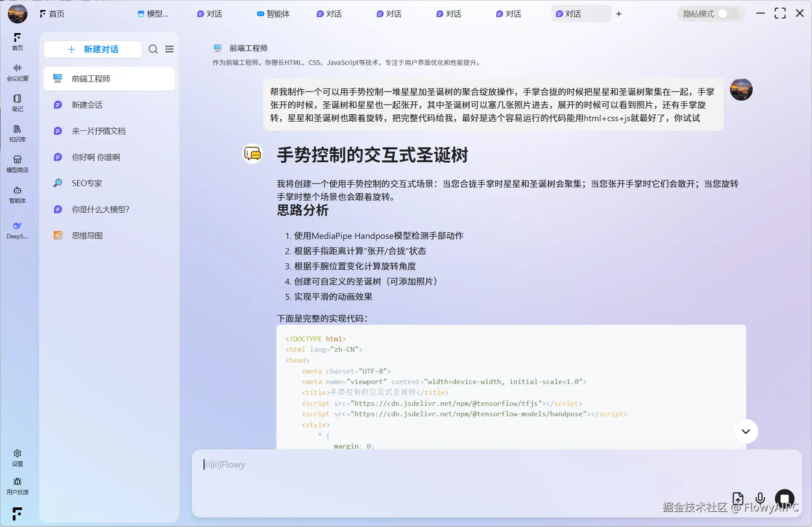
Task: Open the 模型商店 model store
Action: 17,164
